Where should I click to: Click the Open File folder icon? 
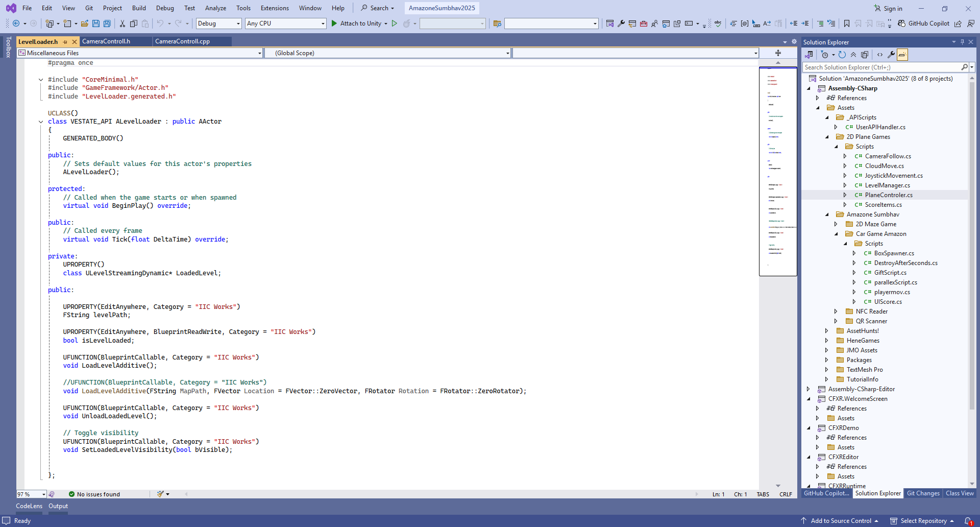tap(85, 23)
